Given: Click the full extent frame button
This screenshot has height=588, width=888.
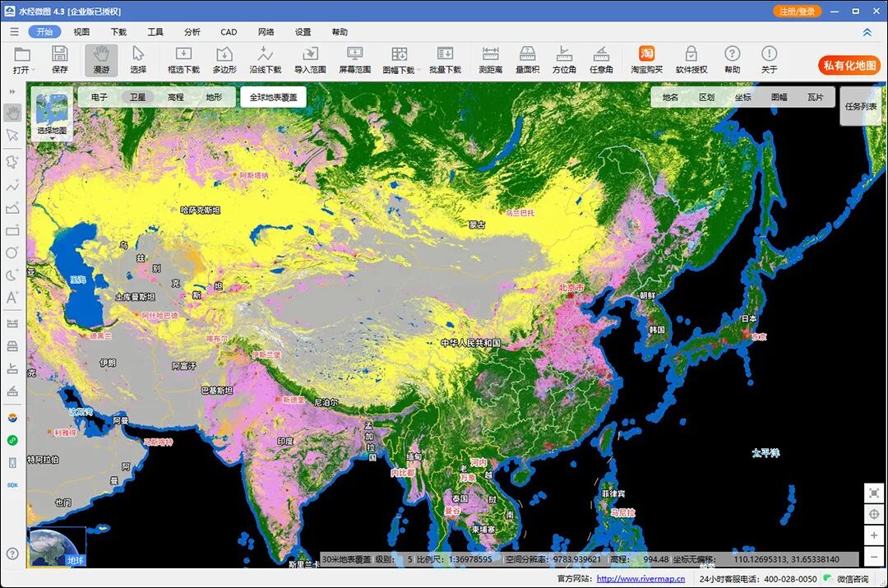Looking at the screenshot, I should (874, 493).
